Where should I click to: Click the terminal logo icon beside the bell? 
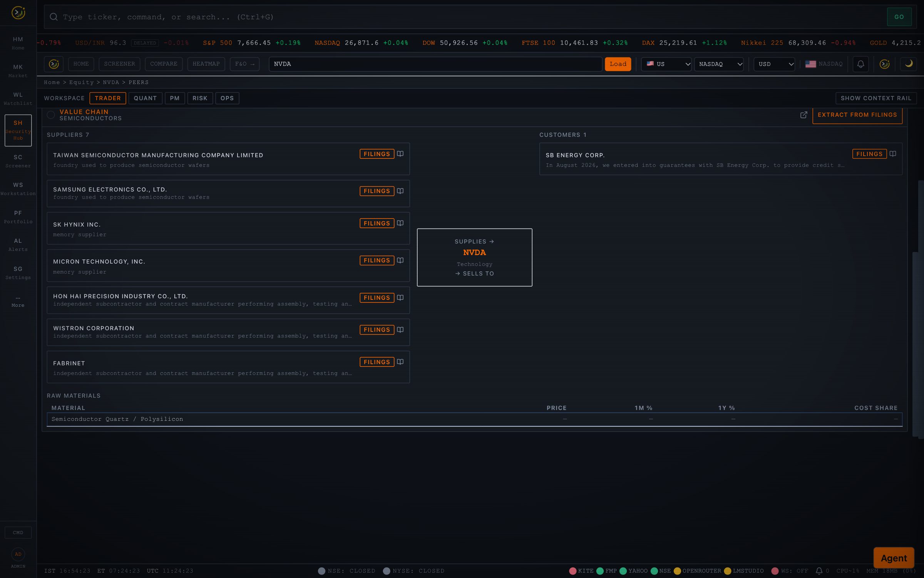[885, 64]
